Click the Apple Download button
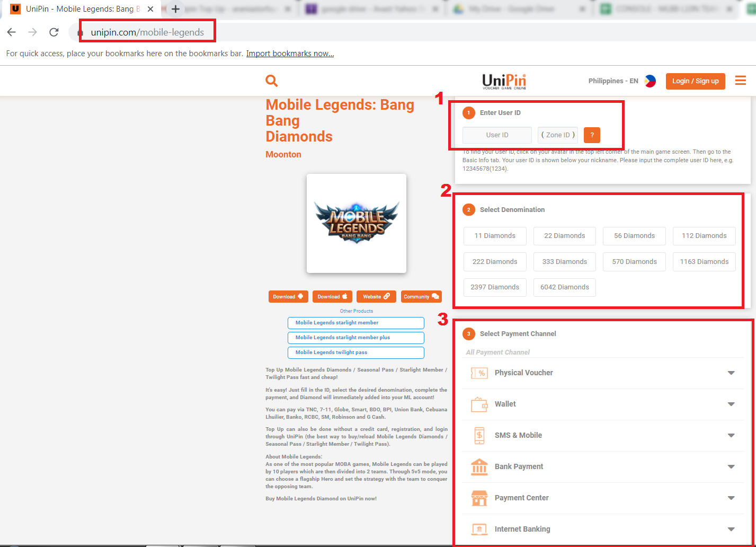This screenshot has height=547, width=756. 332,297
